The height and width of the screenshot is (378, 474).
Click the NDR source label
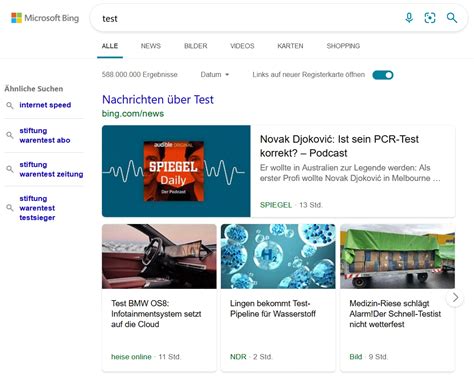coord(238,357)
